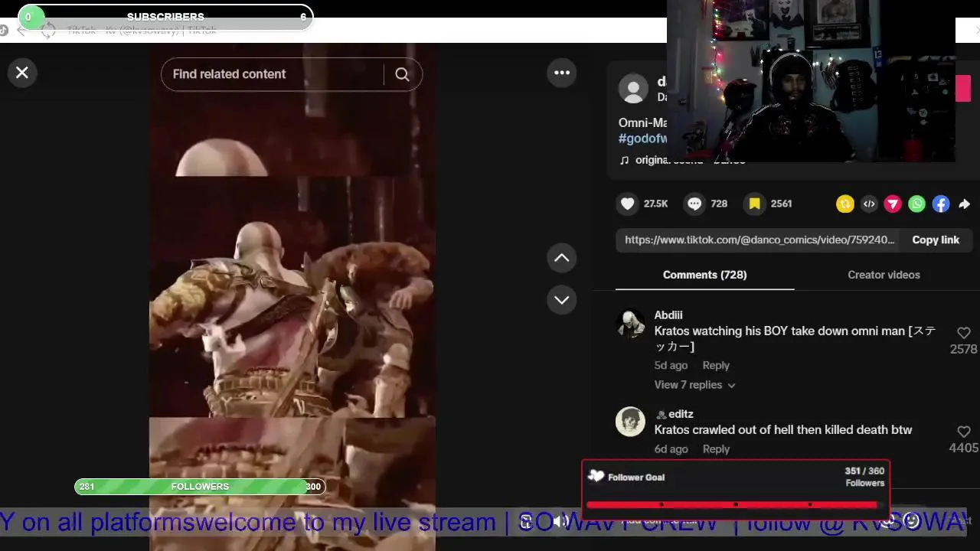Click the #godofw hashtag link
Screen dimensions: 980x551
click(643, 139)
